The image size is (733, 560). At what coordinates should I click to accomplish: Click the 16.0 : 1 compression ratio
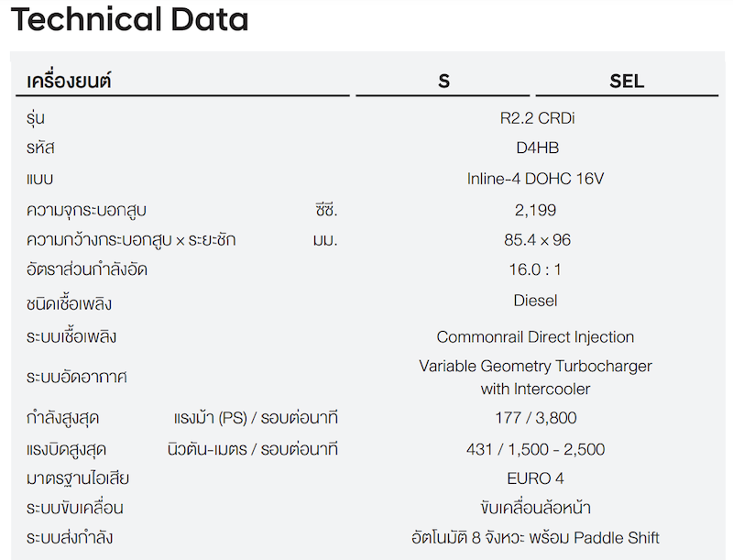coord(535,269)
